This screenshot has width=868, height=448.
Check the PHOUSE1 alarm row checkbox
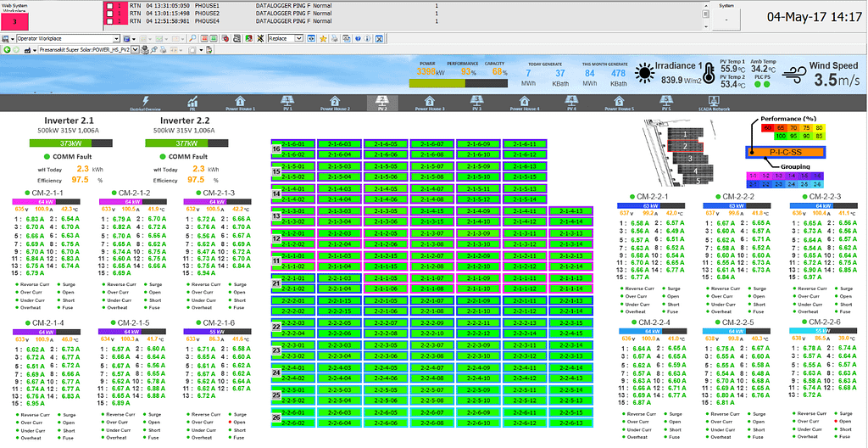pos(110,5)
